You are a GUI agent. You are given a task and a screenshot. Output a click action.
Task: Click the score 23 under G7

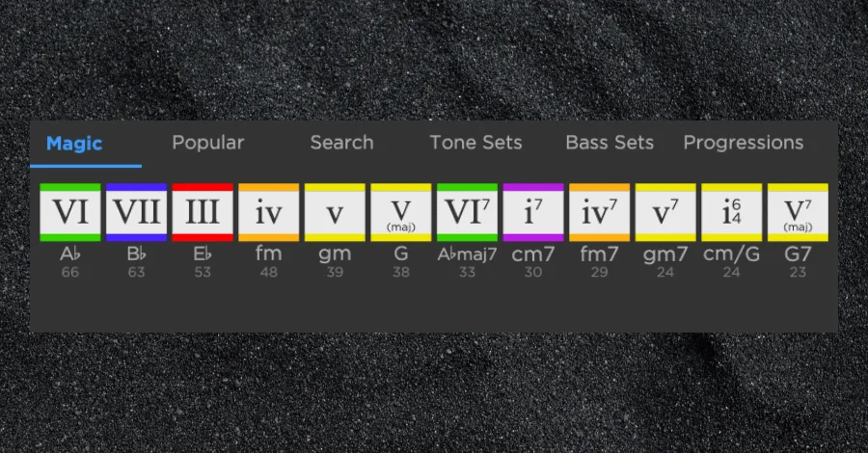click(798, 272)
